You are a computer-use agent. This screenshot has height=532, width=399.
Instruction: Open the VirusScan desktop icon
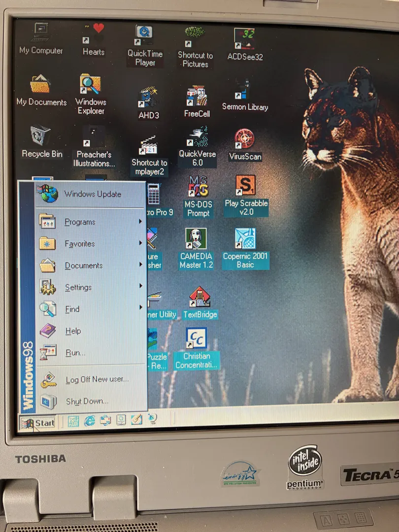point(245,140)
